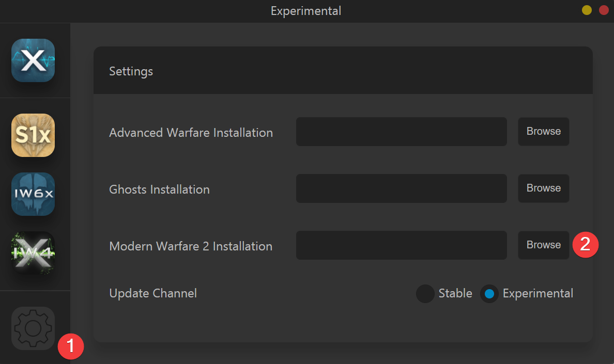Close the window with red button
The height and width of the screenshot is (364, 614).
click(x=604, y=10)
